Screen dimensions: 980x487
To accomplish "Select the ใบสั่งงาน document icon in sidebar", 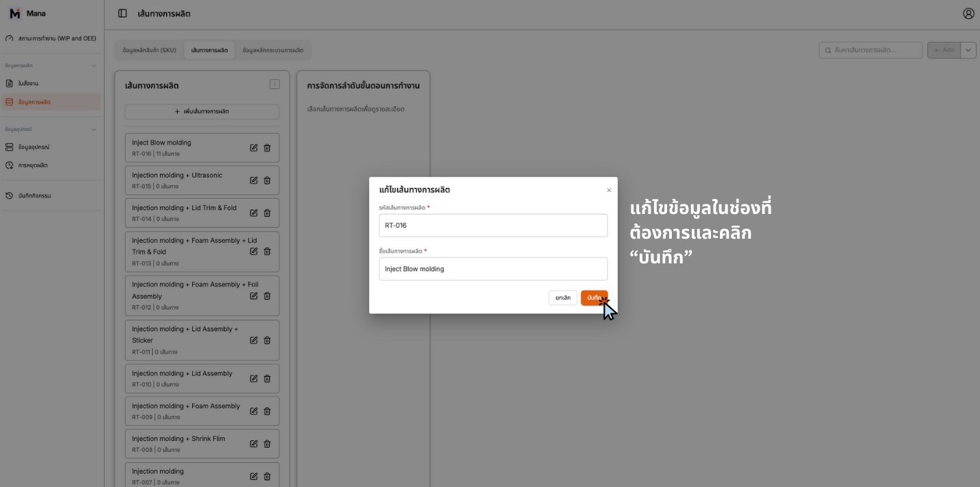I will tap(10, 83).
